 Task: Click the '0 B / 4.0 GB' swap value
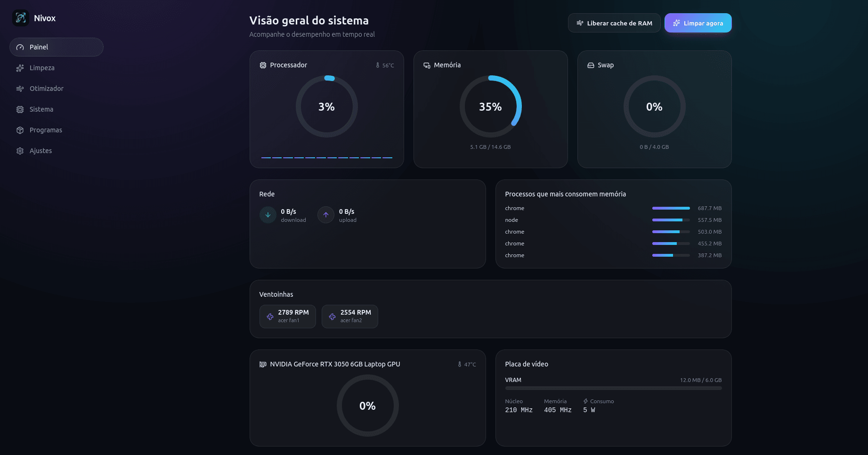tap(654, 147)
